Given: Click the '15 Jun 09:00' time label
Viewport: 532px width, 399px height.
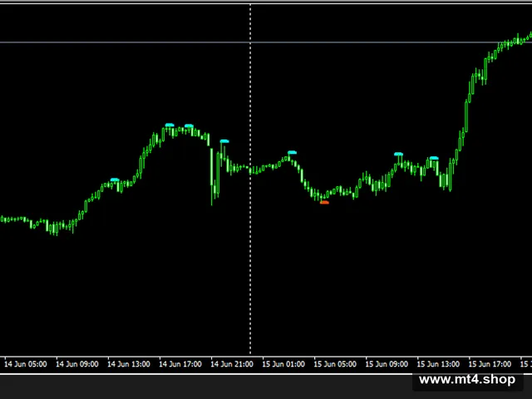Looking at the screenshot, I should click(387, 364).
